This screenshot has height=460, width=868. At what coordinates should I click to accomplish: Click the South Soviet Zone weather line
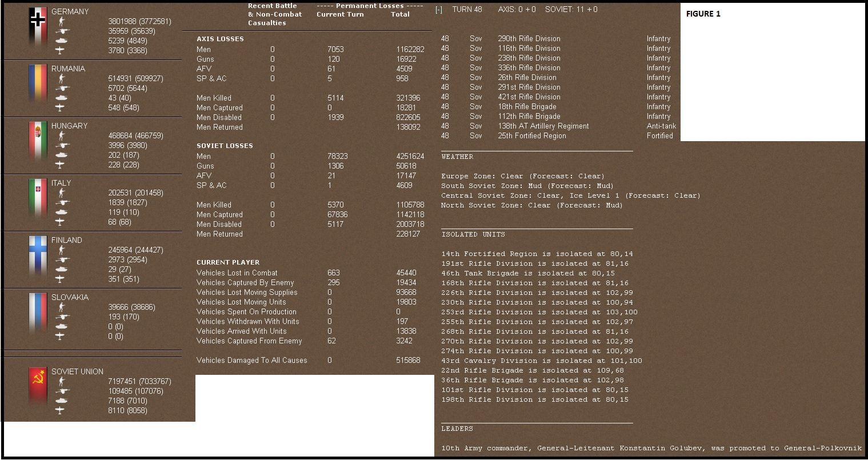tap(527, 186)
